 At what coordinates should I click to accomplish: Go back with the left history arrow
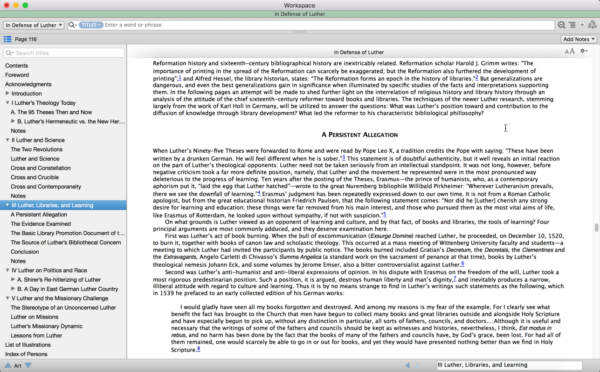(407, 365)
